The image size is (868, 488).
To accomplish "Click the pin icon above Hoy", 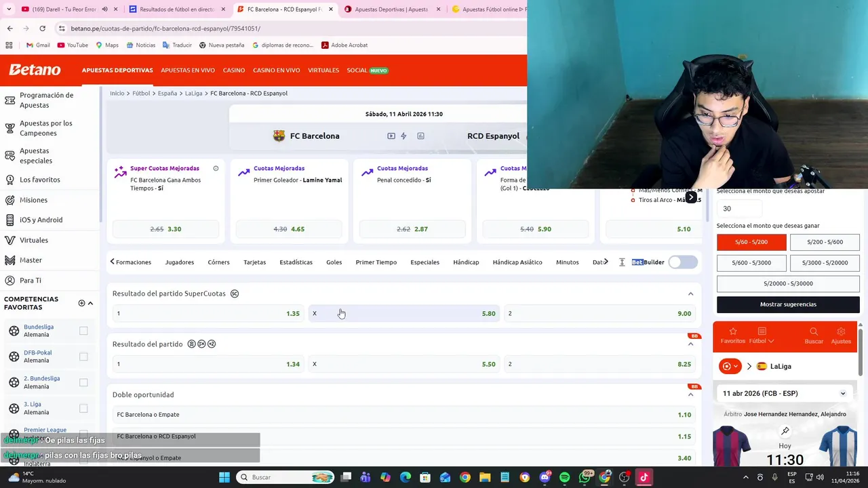I will [785, 431].
